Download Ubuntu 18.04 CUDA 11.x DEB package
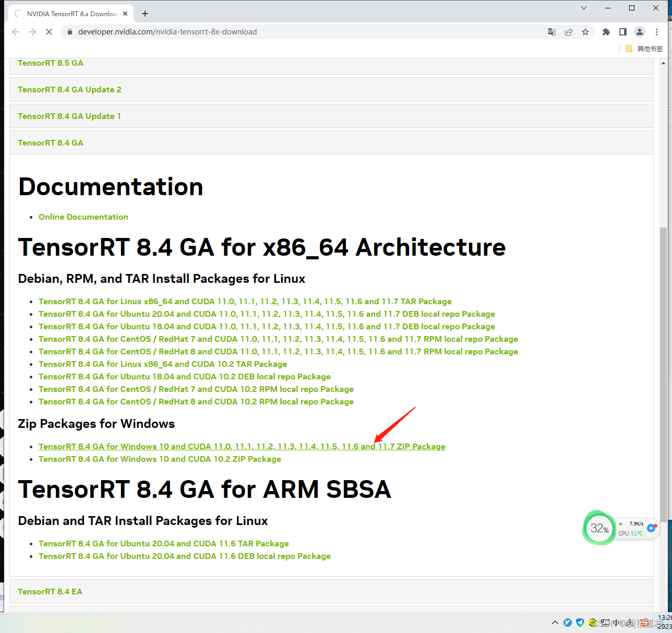The image size is (672, 633). coord(267,327)
